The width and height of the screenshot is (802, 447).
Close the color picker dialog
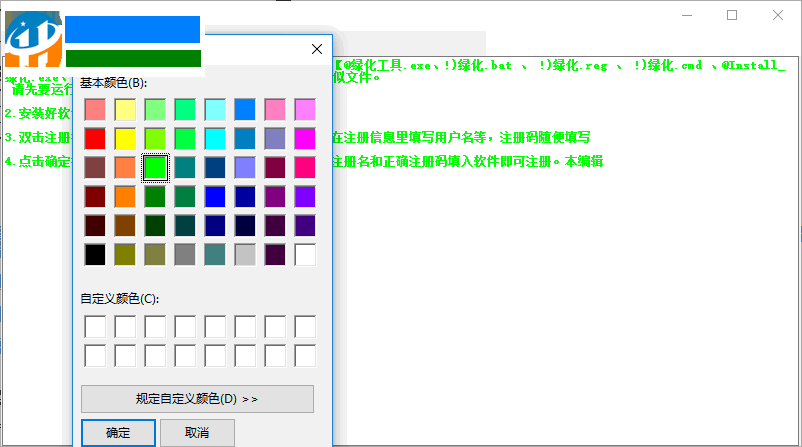pyautogui.click(x=317, y=49)
